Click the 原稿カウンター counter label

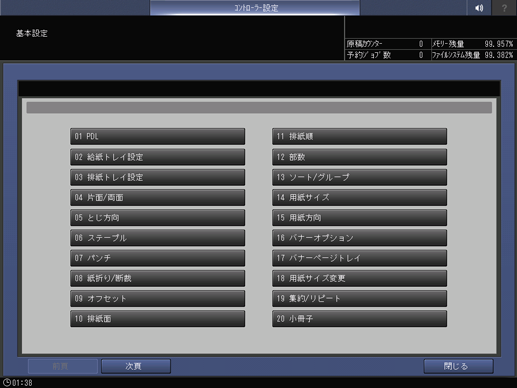pyautogui.click(x=364, y=44)
